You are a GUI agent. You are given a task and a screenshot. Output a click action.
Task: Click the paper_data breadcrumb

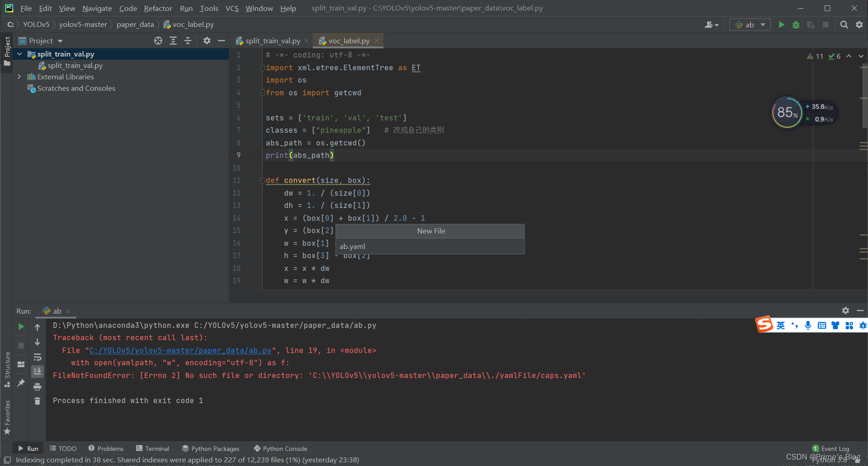click(135, 25)
